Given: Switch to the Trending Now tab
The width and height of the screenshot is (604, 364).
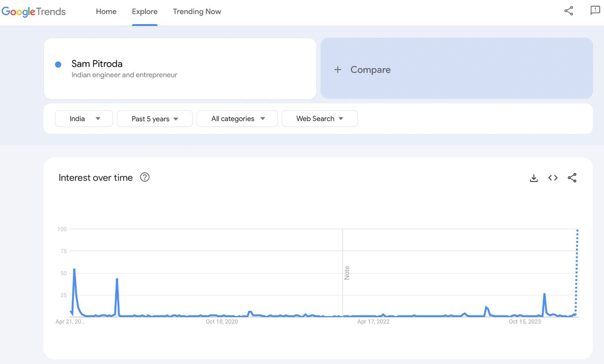Looking at the screenshot, I should click(x=197, y=12).
